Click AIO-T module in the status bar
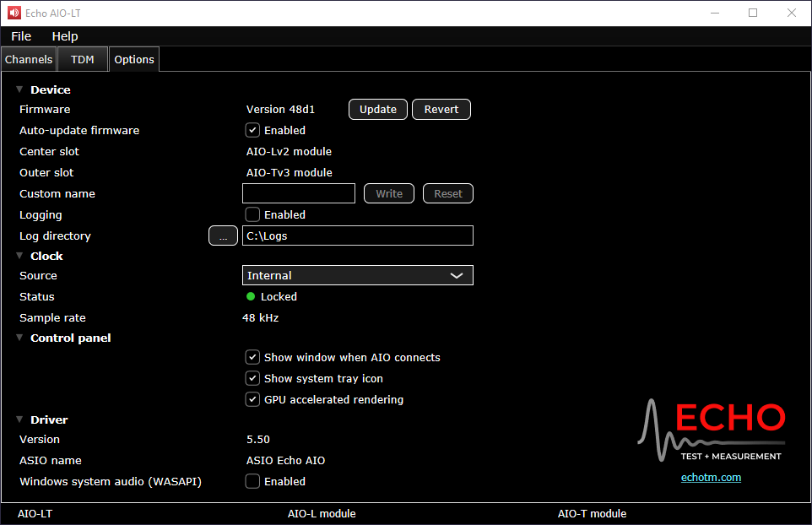 [x=592, y=514]
